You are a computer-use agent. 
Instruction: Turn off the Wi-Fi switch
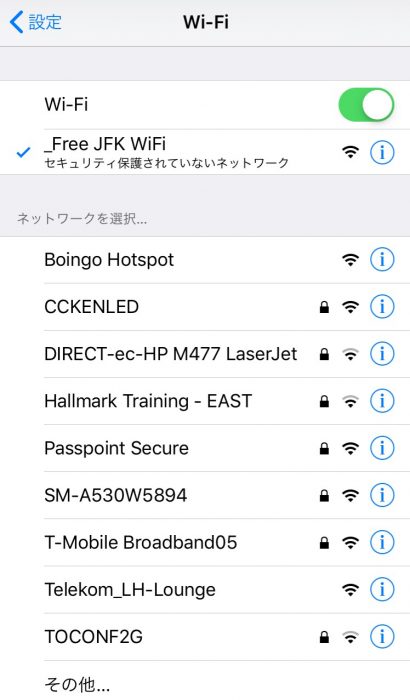click(x=366, y=105)
